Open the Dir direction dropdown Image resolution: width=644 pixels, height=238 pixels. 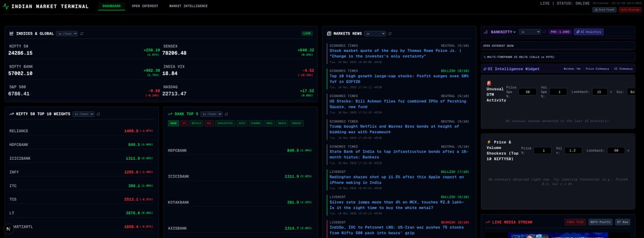click(x=631, y=92)
